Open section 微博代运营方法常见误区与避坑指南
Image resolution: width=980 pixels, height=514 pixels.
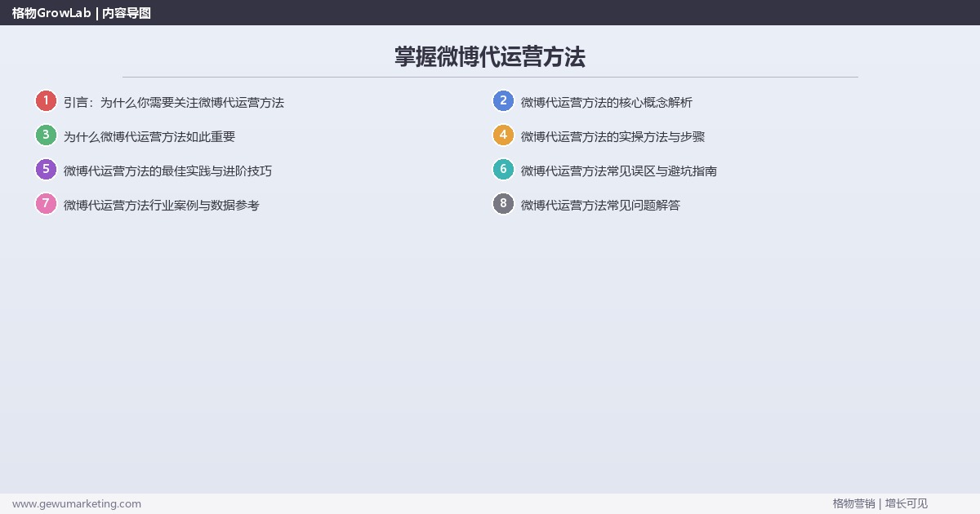click(x=619, y=171)
